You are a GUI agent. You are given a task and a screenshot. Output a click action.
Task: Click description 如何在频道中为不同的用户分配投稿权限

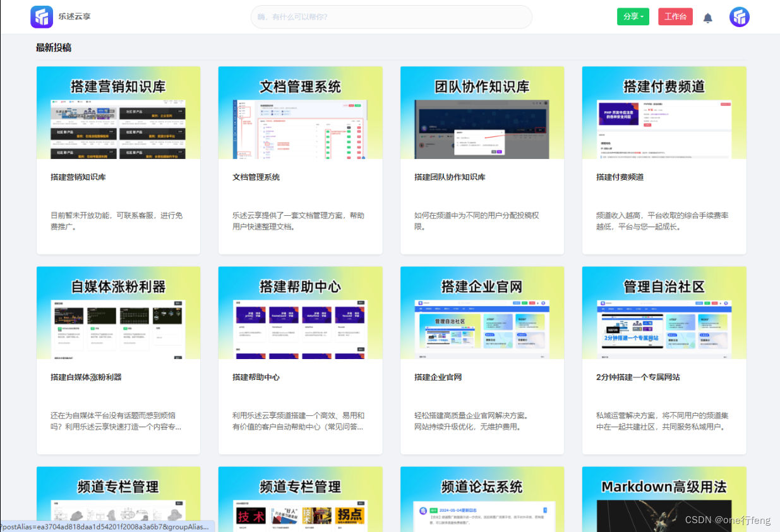(x=477, y=221)
